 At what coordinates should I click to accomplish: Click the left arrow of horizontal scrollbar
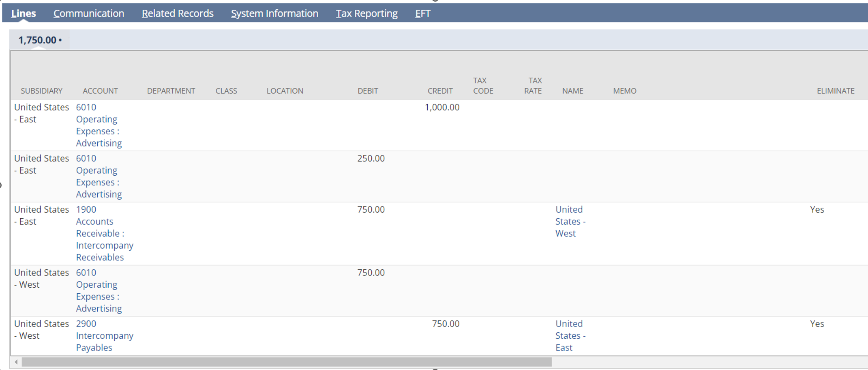click(x=16, y=362)
